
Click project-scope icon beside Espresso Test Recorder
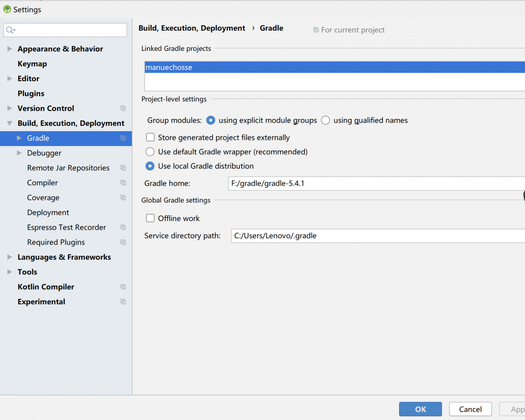click(123, 227)
